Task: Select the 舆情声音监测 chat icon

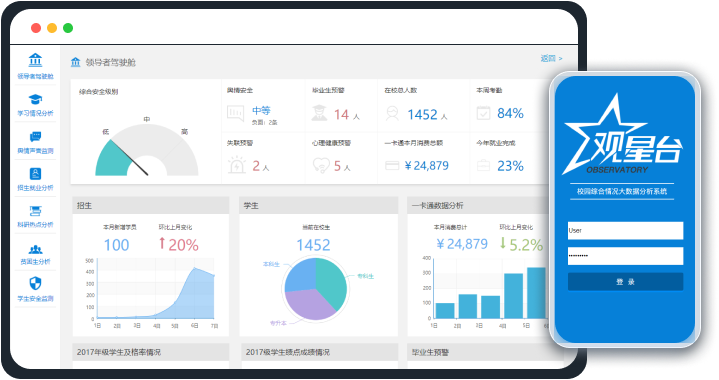Action: coord(35,136)
